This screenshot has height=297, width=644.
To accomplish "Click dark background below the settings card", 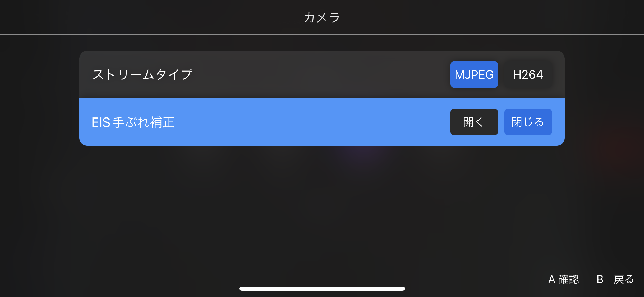I will [322, 211].
